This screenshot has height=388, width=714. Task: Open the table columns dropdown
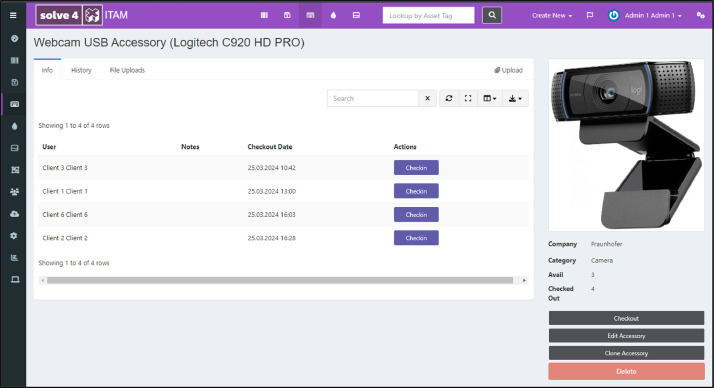(x=490, y=98)
